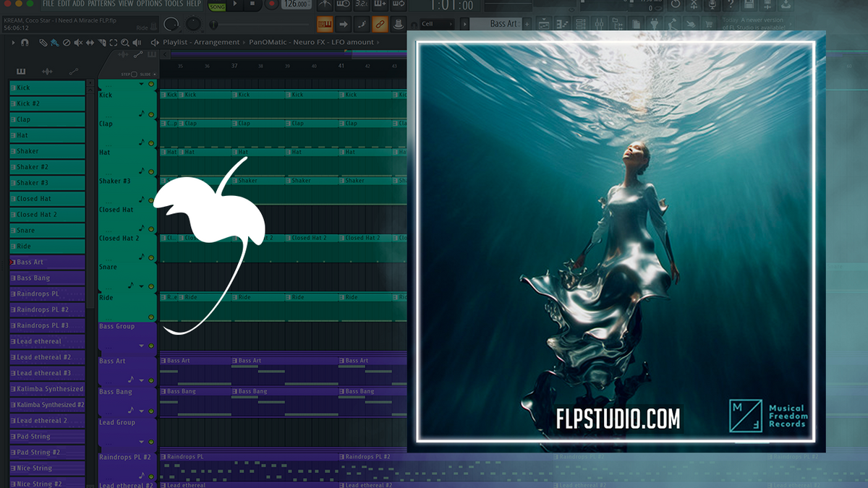
Task: Select the Delete tool in the Playlist toolbar
Action: [66, 43]
